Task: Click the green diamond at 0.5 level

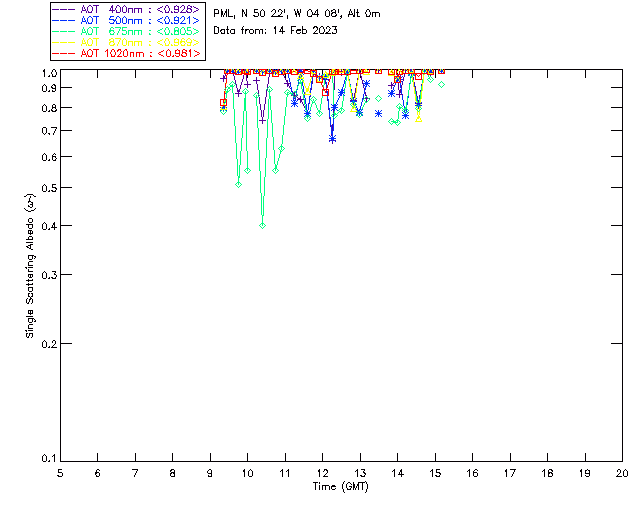Action: pos(238,185)
